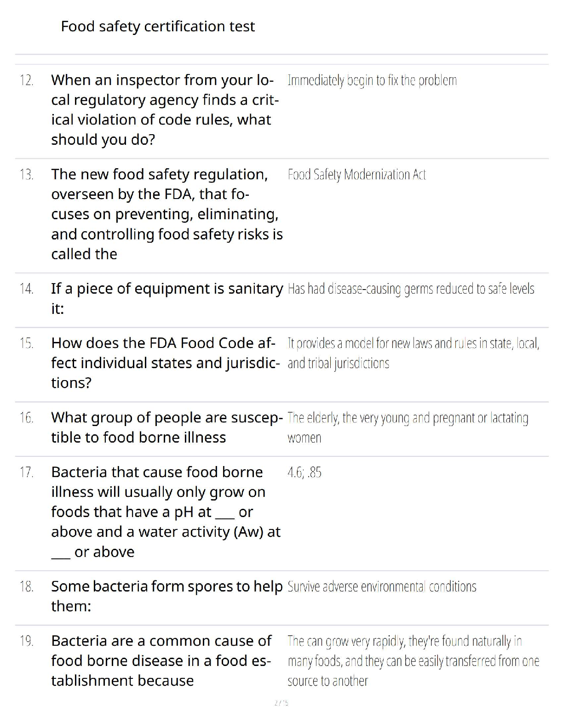
Task: Select the inspector critical violation question
Action: click(165, 109)
